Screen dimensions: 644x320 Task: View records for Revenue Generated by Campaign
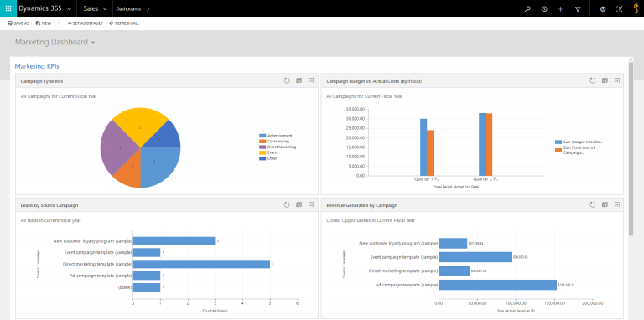click(x=605, y=204)
